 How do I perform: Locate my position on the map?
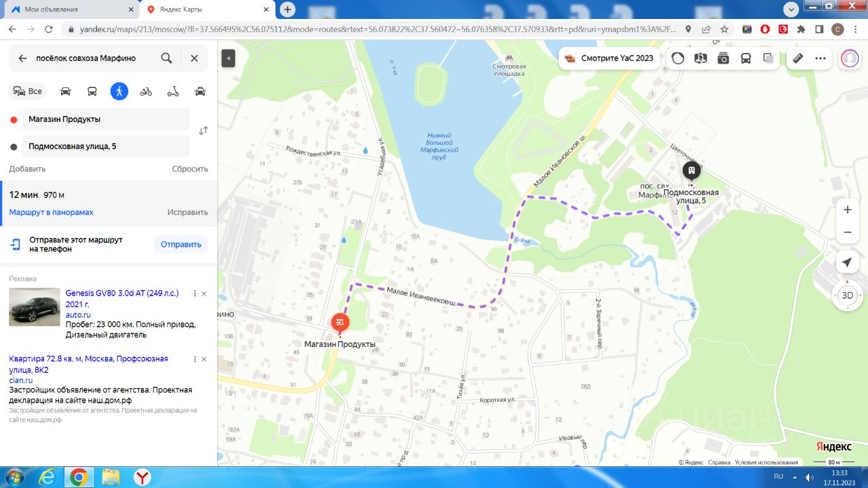pyautogui.click(x=847, y=262)
